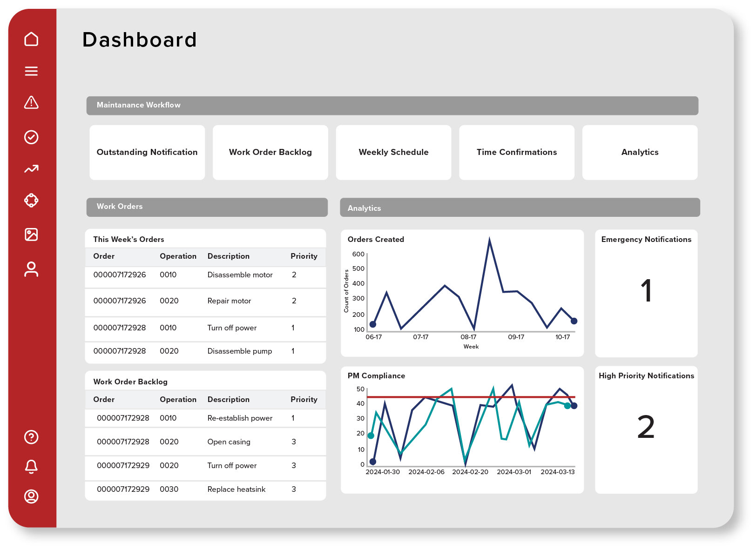The height and width of the screenshot is (550, 756).
Task: Open Help via the question mark icon
Action: tap(31, 437)
